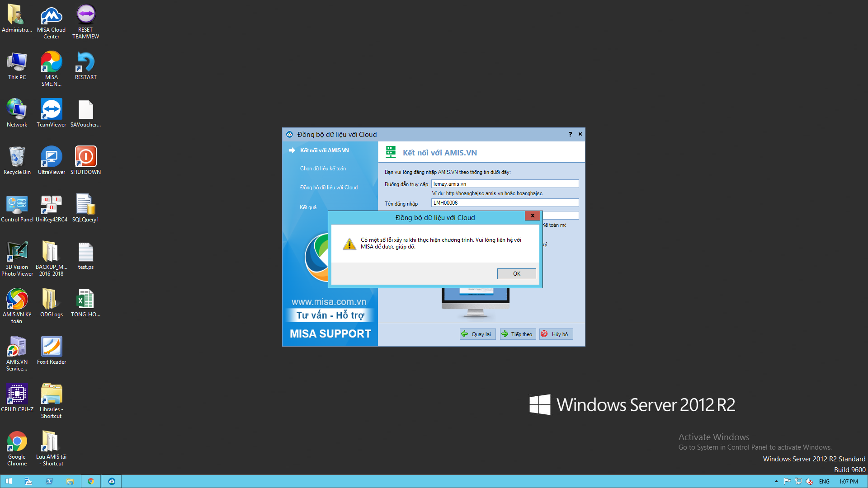
Task: Open the Administrator folder icon
Action: pos(17,18)
